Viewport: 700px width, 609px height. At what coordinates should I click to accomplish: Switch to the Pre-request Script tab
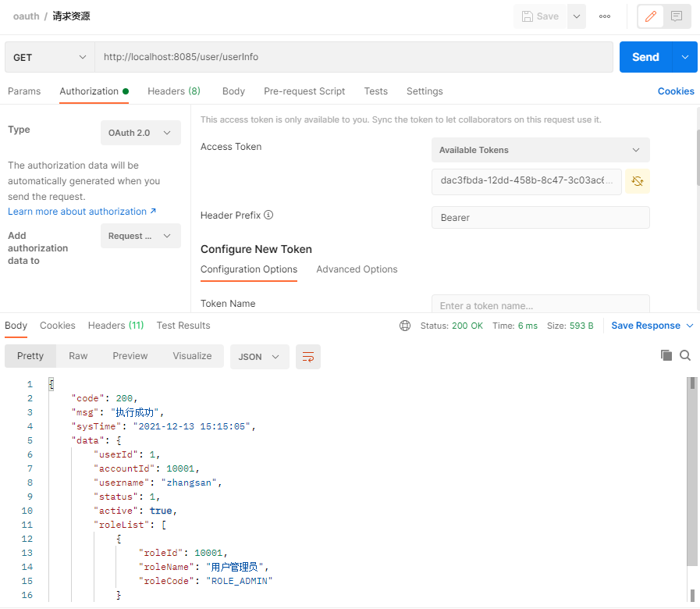pos(304,91)
